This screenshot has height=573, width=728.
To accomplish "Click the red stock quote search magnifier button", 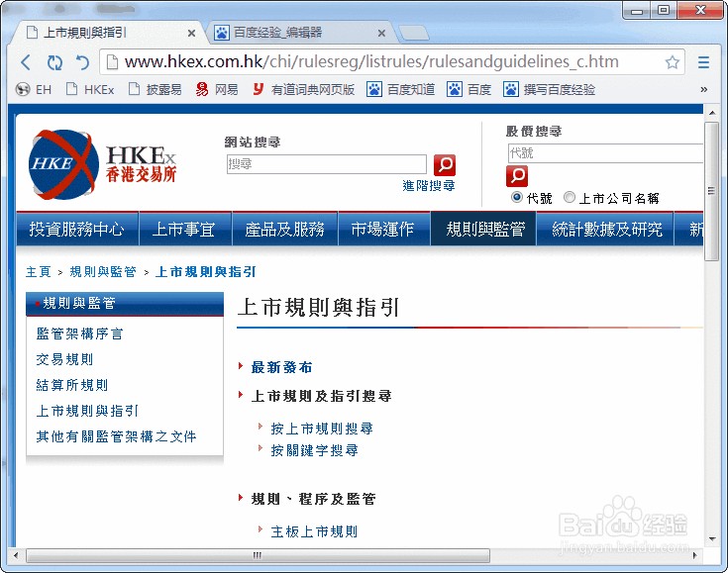I will coord(517,176).
